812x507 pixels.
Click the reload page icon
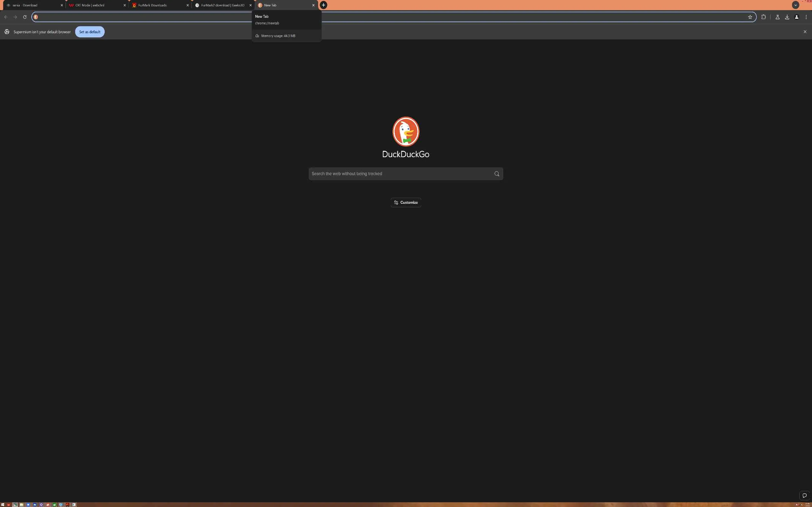click(x=24, y=17)
